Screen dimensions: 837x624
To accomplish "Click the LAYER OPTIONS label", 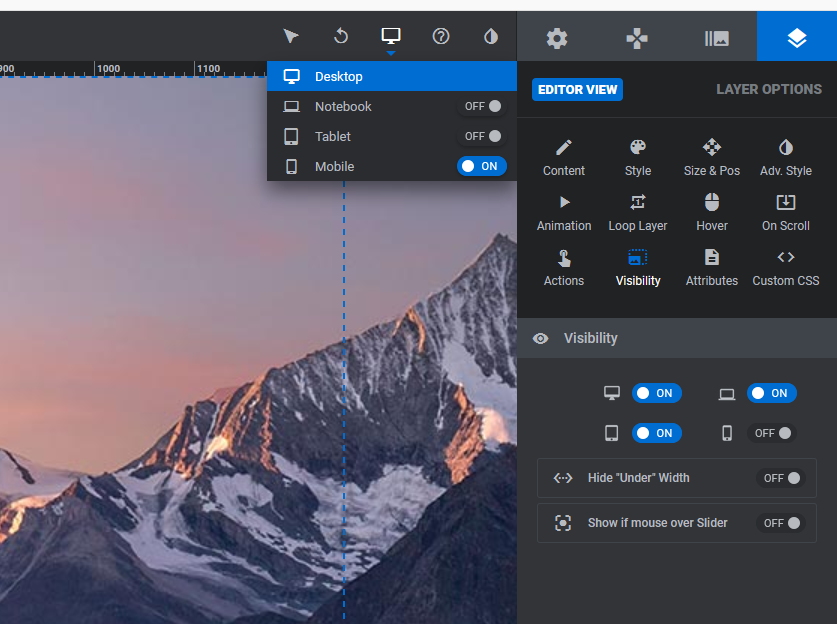I will coord(769,89).
